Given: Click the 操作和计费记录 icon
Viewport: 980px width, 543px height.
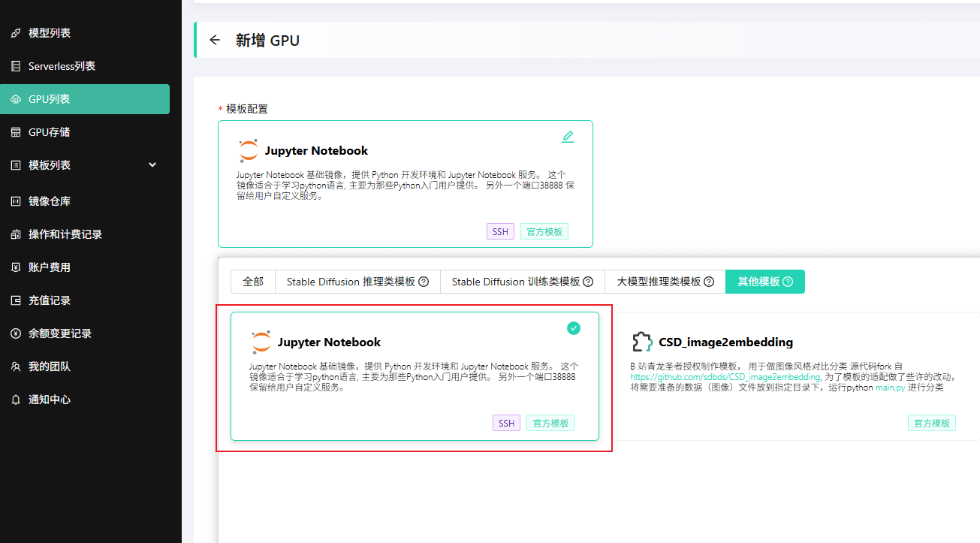Looking at the screenshot, I should (16, 234).
